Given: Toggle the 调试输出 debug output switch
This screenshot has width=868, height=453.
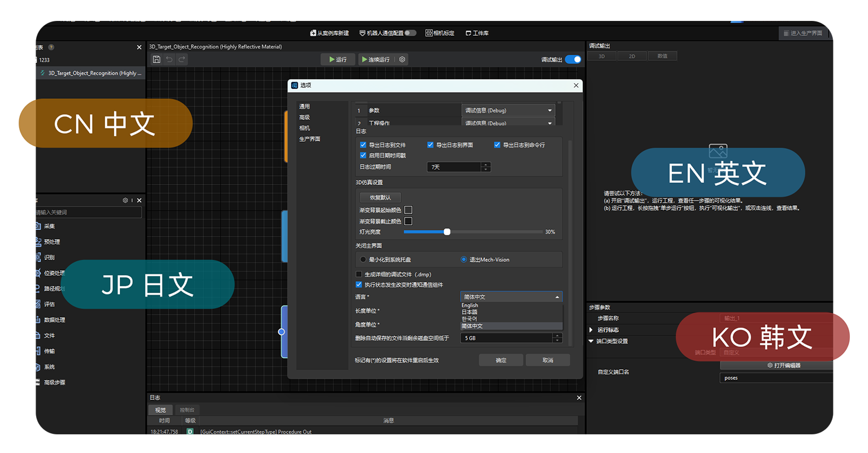Looking at the screenshot, I should click(572, 59).
